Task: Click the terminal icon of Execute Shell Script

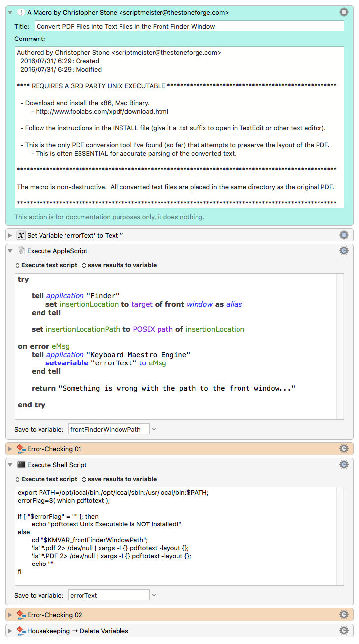Action: click(x=21, y=465)
